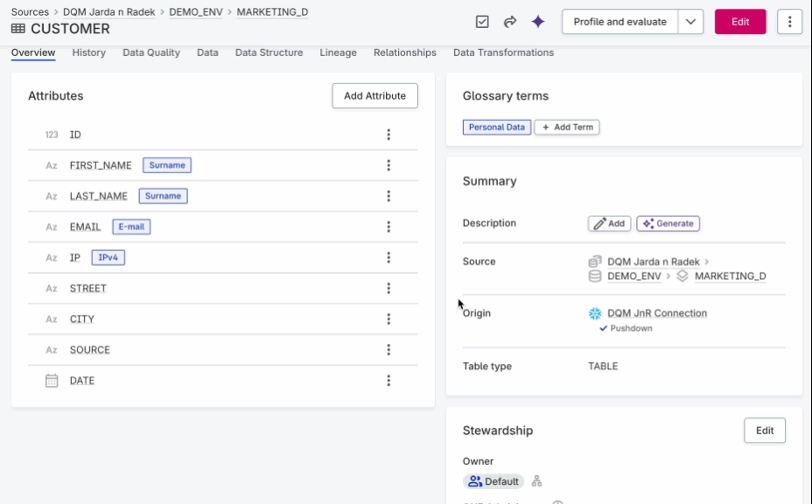Open the CITY attribute
The image size is (812, 504).
click(x=82, y=319)
